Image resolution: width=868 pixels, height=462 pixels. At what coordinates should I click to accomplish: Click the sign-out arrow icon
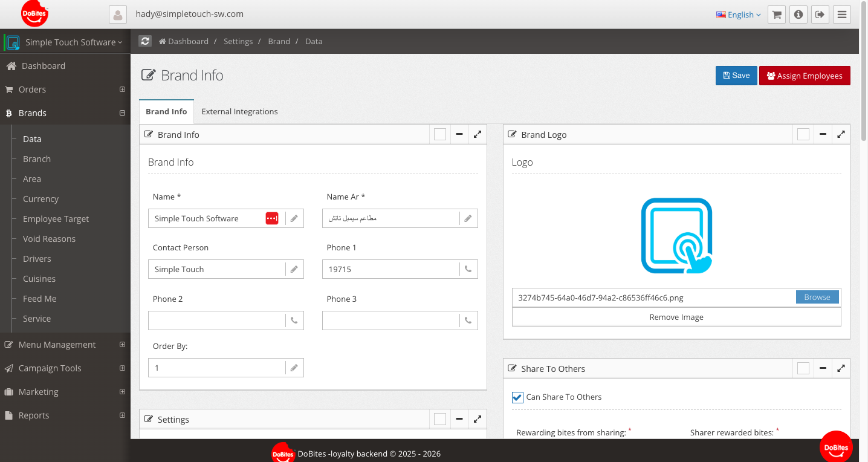click(820, 15)
